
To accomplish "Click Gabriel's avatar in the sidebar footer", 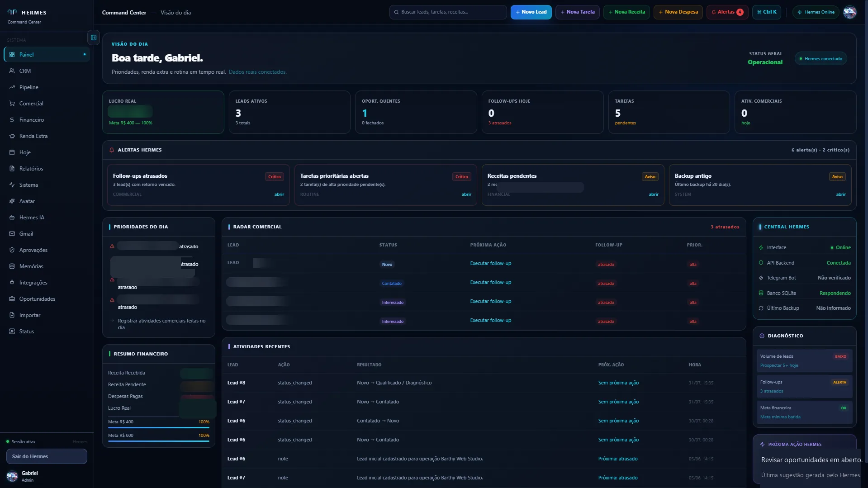I will [12, 476].
